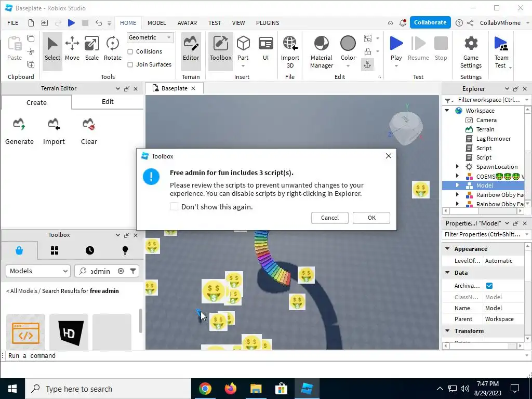The image size is (532, 399).
Task: Switch to the TEST ribbon tab
Action: click(215, 23)
